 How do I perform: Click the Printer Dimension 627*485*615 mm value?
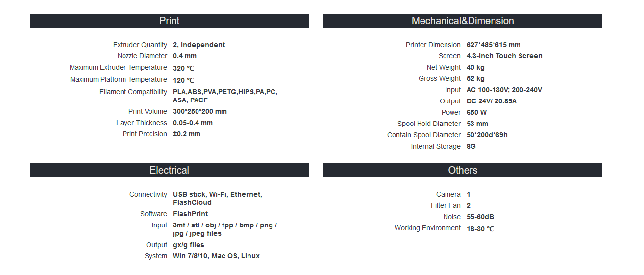(x=494, y=45)
